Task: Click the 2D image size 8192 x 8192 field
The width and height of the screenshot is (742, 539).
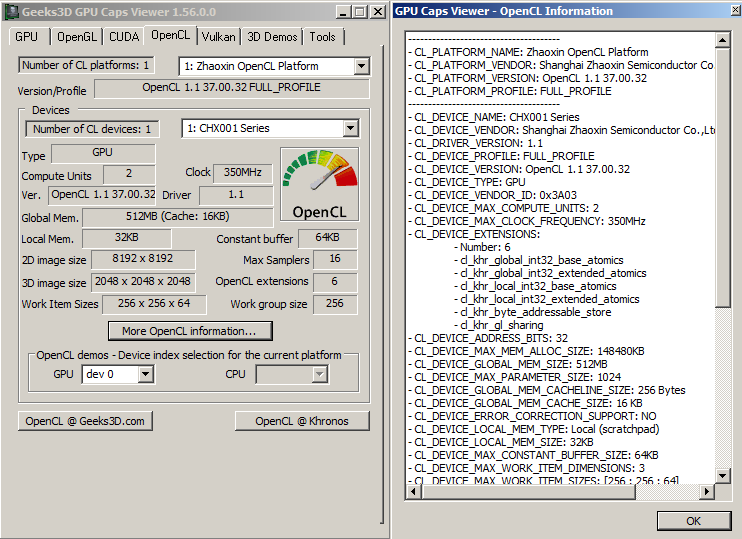Action: 143,259
